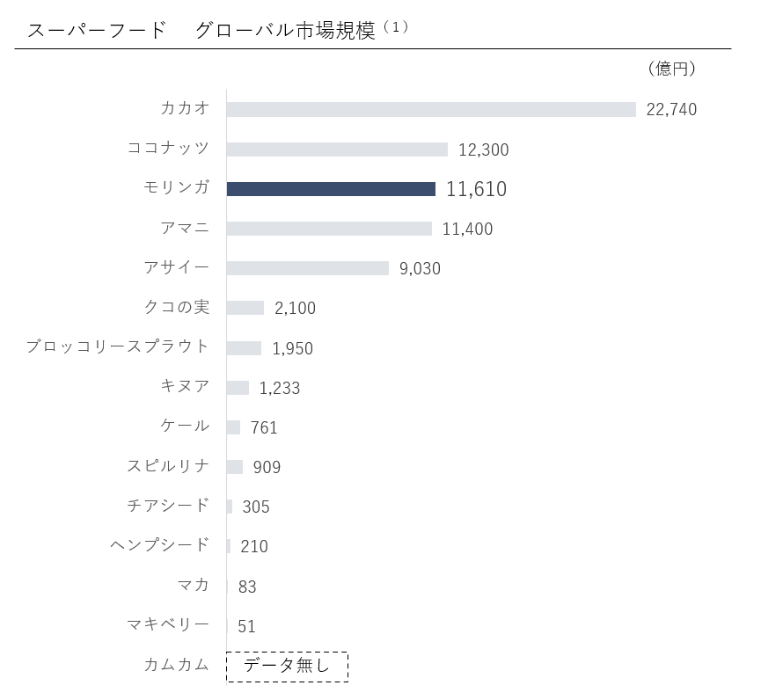761x700 pixels.
Task: Select the ココナッツ category label
Action: tap(169, 149)
